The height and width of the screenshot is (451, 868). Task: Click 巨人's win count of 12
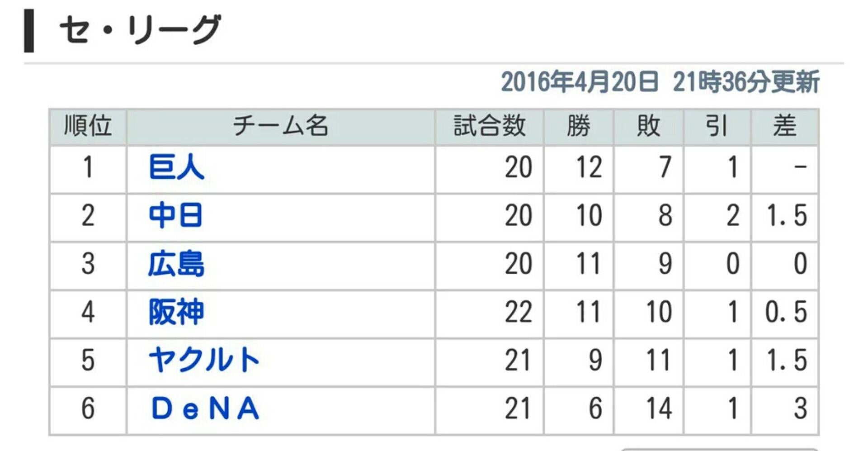coord(589,167)
